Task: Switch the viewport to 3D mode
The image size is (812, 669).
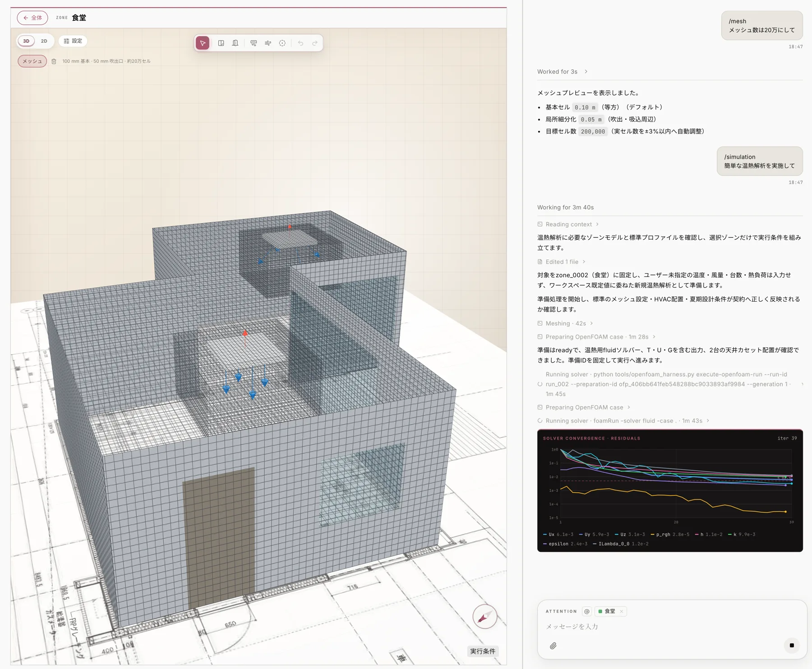Action: coord(26,41)
